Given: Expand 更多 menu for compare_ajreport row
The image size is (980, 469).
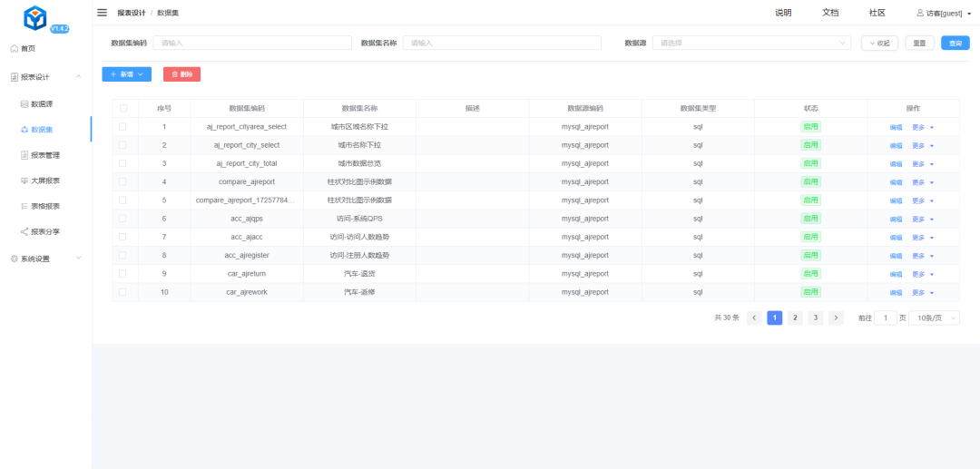Looking at the screenshot, I should tap(922, 181).
